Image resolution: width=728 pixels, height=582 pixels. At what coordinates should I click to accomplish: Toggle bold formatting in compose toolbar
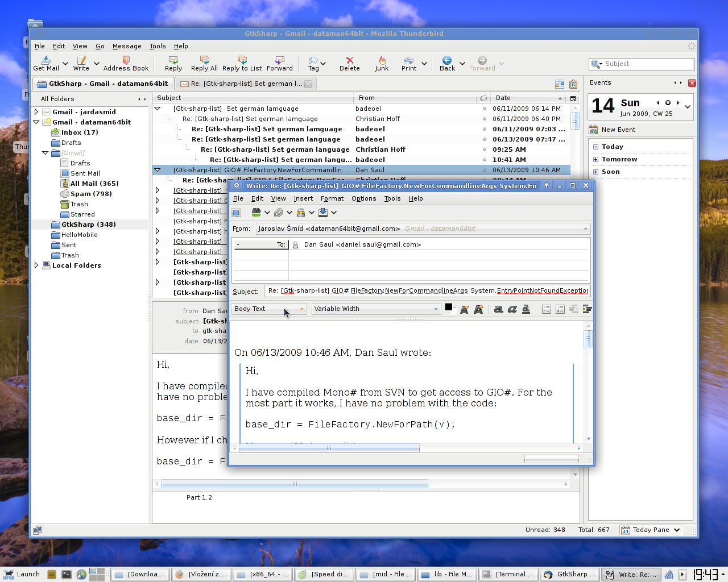498,309
